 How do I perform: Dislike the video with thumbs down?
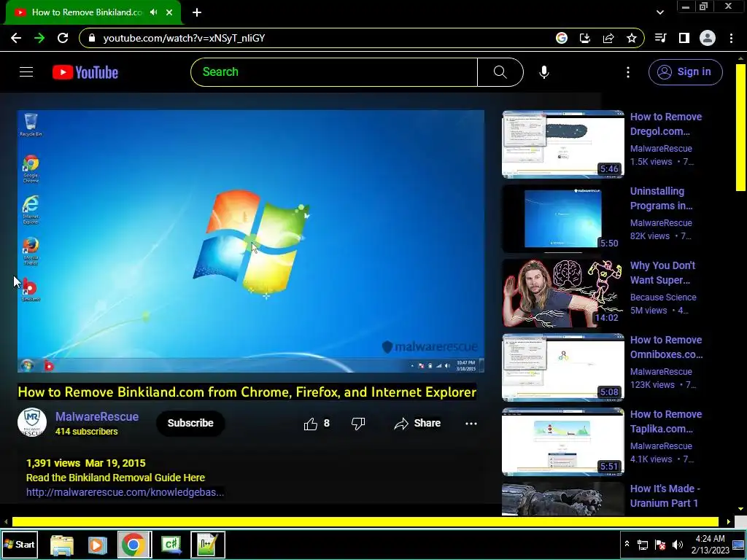coord(357,423)
